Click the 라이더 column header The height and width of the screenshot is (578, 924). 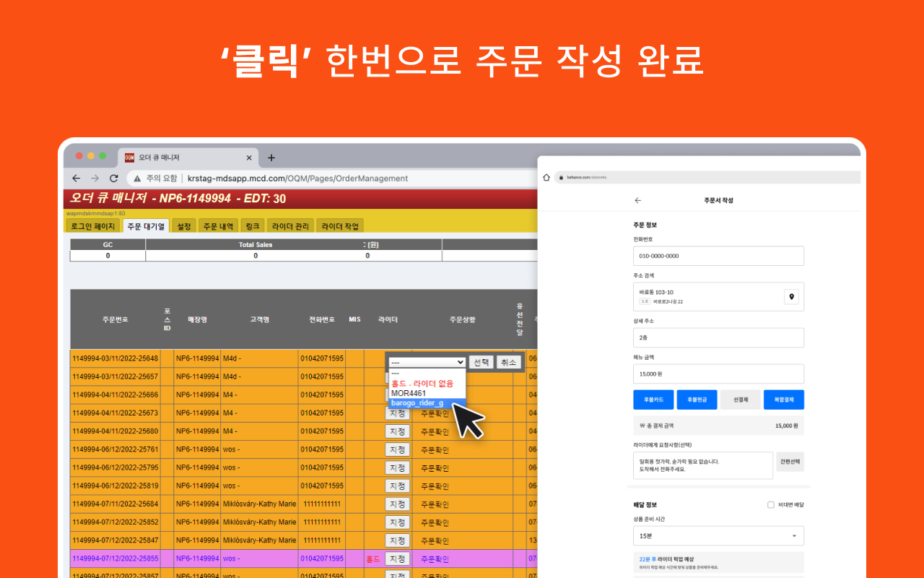coord(388,319)
